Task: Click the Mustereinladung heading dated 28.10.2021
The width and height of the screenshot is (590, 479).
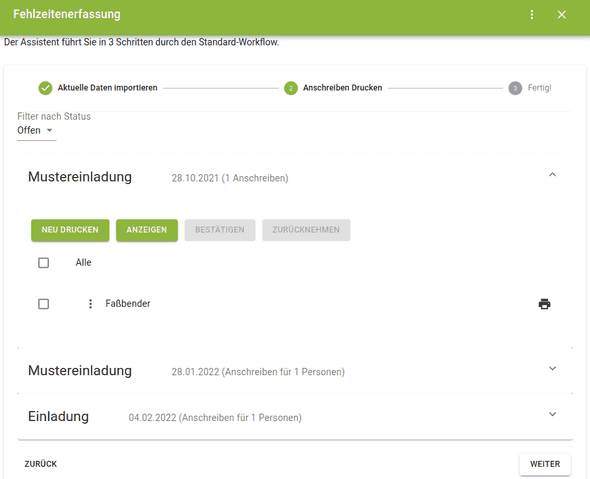Action: [80, 177]
